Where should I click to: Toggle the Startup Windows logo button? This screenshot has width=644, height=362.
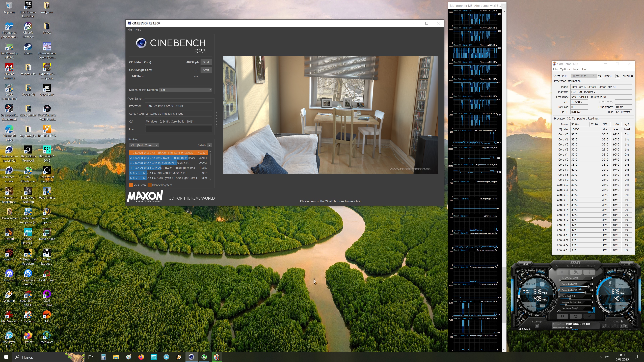point(537,326)
